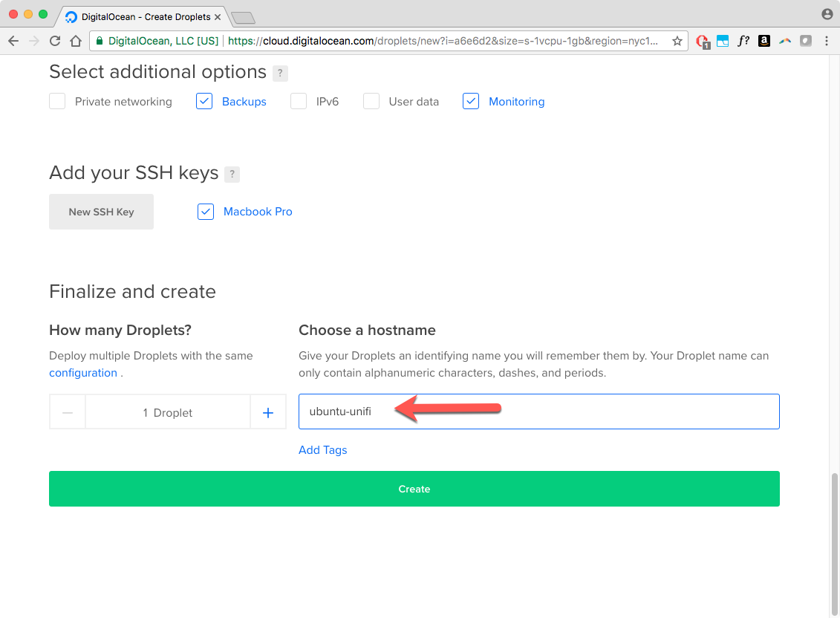The image size is (840, 618).
Task: Follow the configuration link
Action: point(83,373)
